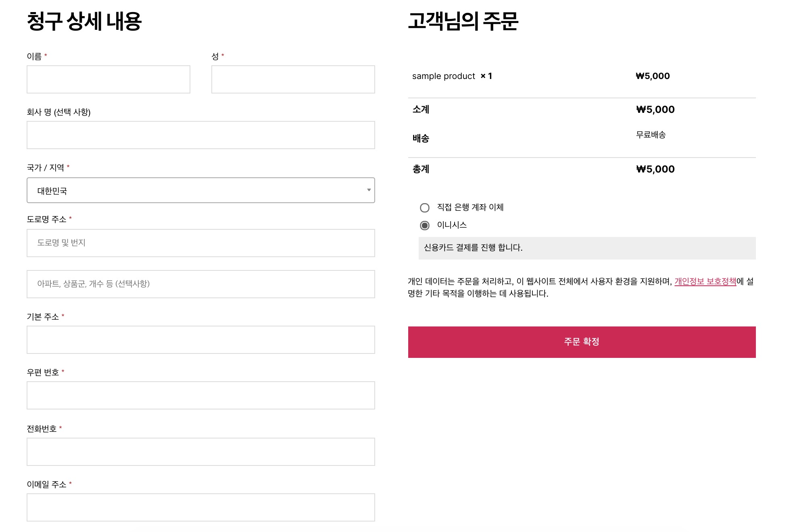Deselect 이니시스 by choosing bank transfer
The image size is (793, 532).
pos(425,207)
